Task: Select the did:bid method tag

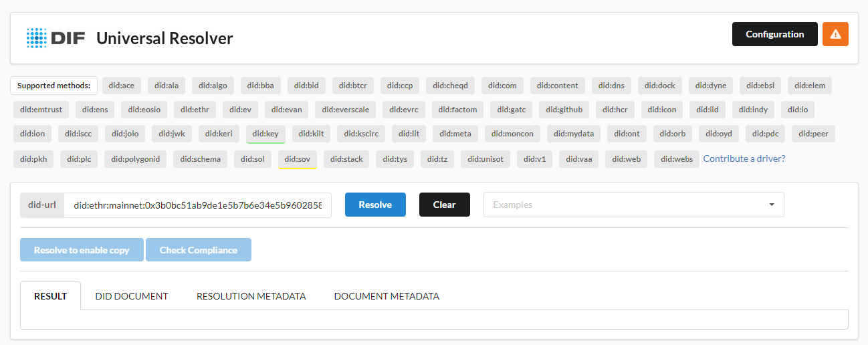Action: pyautogui.click(x=307, y=86)
